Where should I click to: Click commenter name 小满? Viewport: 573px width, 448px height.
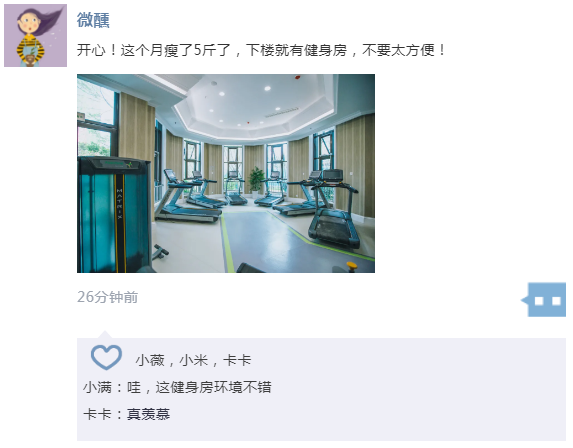pyautogui.click(x=97, y=387)
